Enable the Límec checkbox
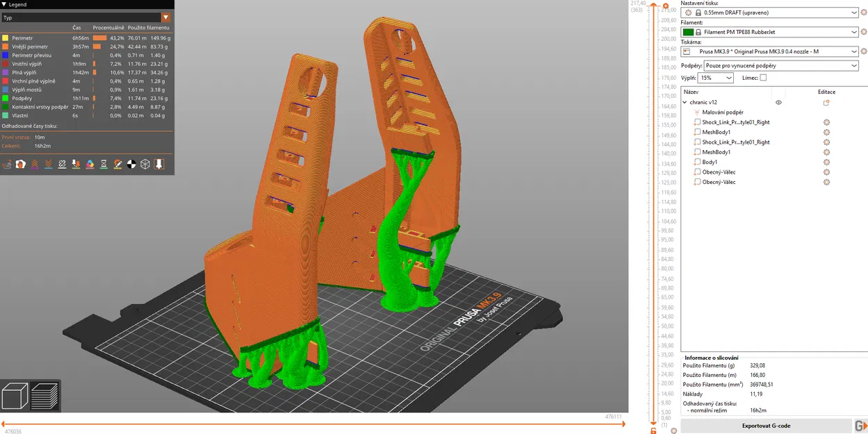The height and width of the screenshot is (434, 868). 763,78
